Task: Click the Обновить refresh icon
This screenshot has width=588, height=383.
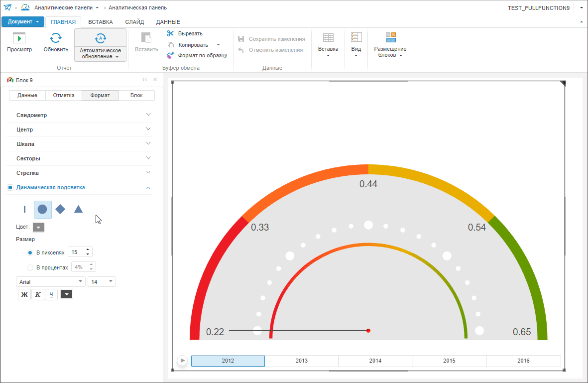Action: pyautogui.click(x=56, y=38)
